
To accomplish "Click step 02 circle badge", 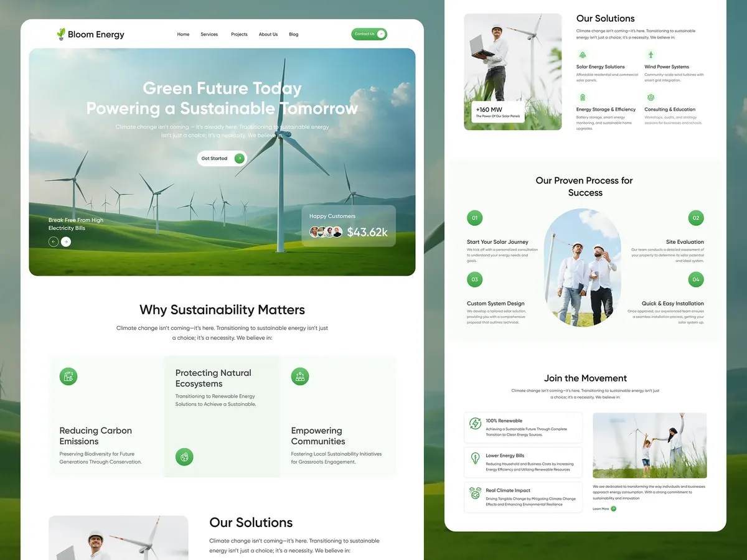I will click(696, 218).
